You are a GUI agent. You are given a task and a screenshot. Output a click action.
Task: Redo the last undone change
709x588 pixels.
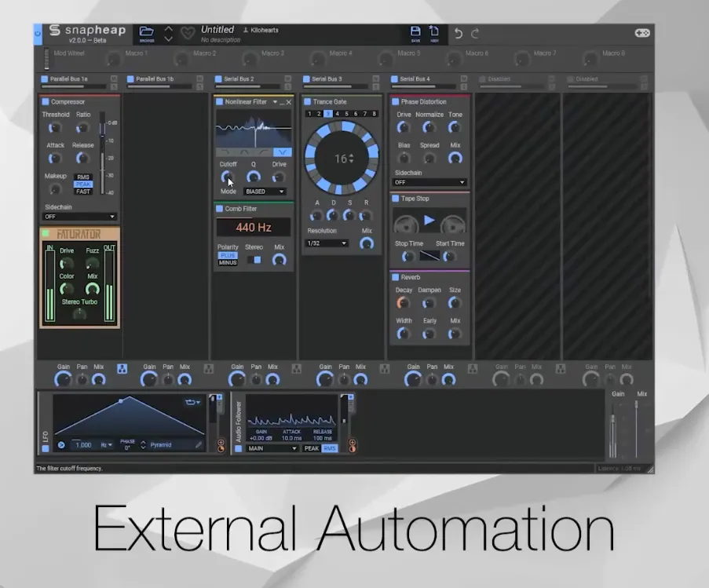click(475, 34)
